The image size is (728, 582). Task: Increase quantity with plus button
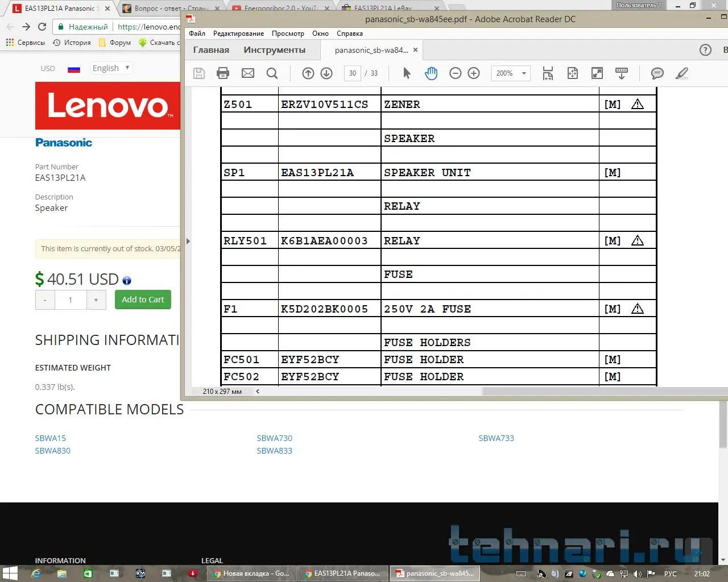96,300
